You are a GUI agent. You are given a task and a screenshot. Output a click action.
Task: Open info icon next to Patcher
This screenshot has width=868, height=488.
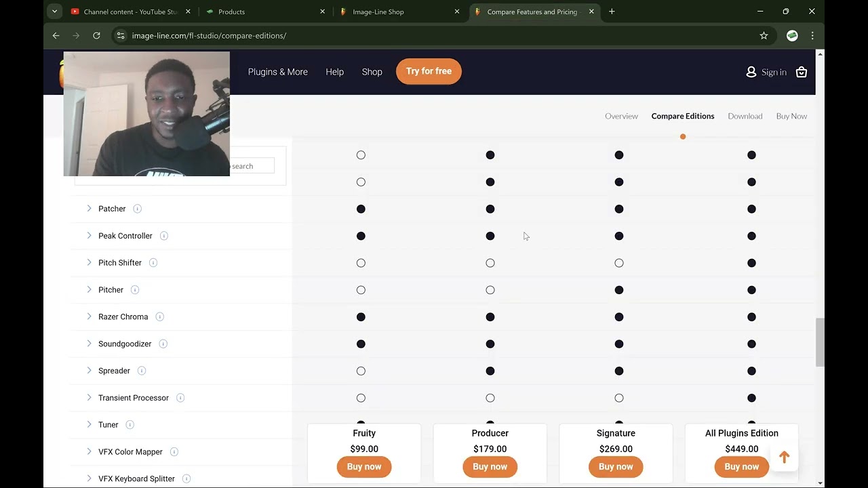pyautogui.click(x=137, y=209)
